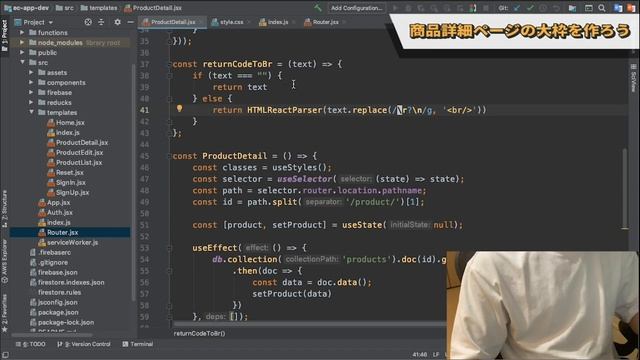
Task: Click the editor horizontal scrollbar
Action: tap(309, 324)
